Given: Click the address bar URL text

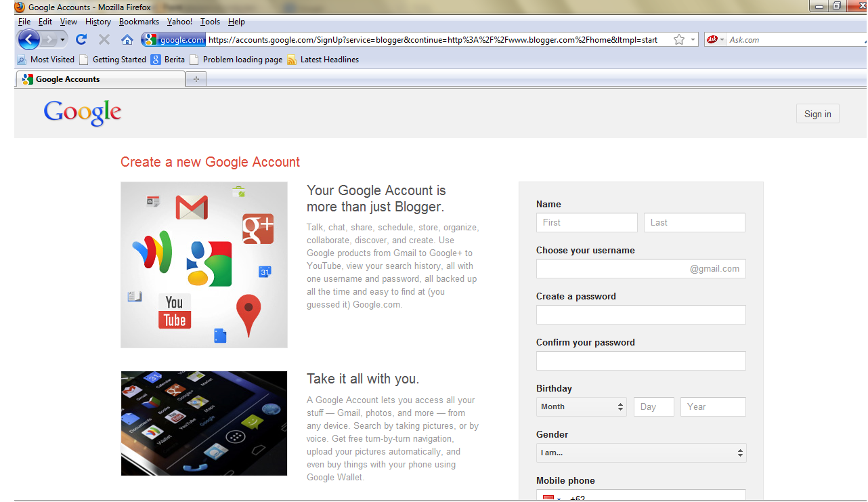Looking at the screenshot, I should point(433,40).
